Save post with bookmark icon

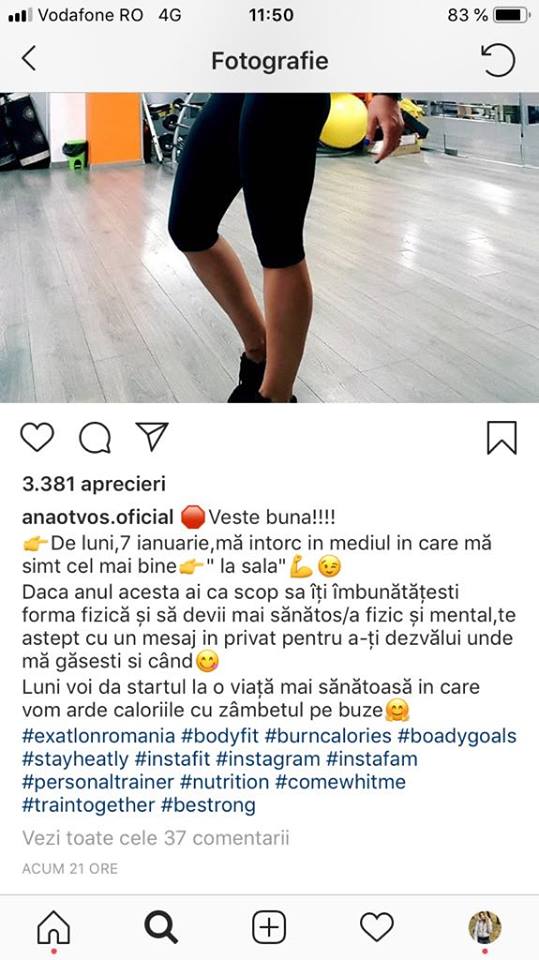point(502,438)
